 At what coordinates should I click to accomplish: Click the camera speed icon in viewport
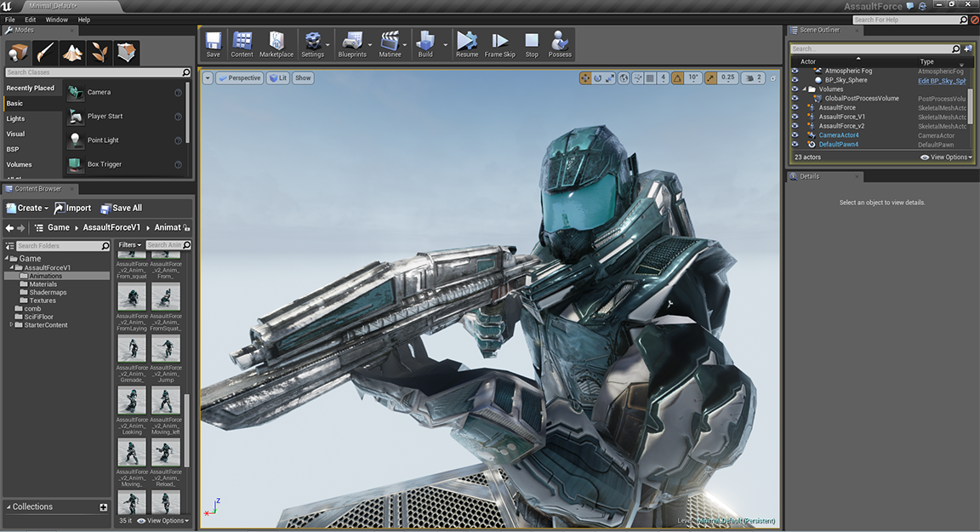pyautogui.click(x=749, y=78)
